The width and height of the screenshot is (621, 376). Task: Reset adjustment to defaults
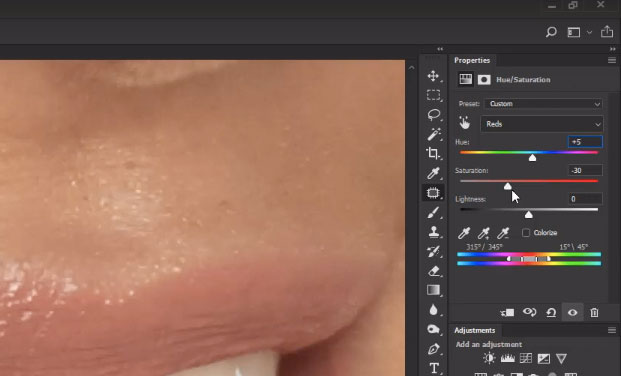551,313
